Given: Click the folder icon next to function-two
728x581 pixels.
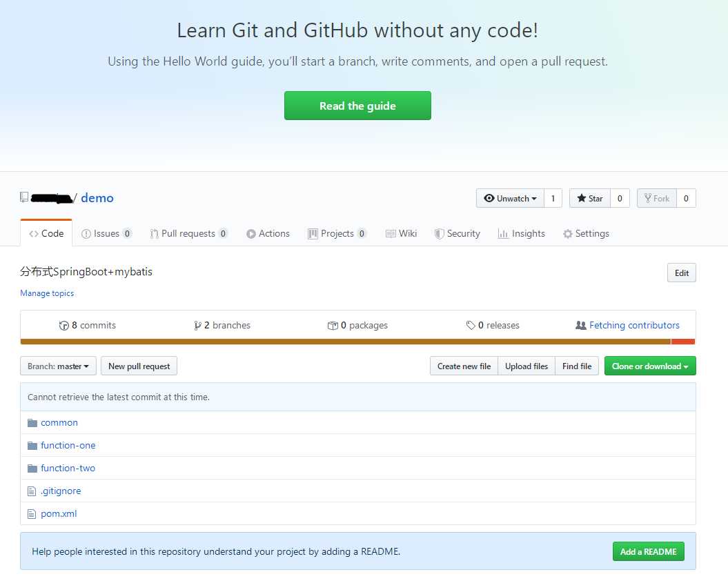Looking at the screenshot, I should tap(32, 468).
